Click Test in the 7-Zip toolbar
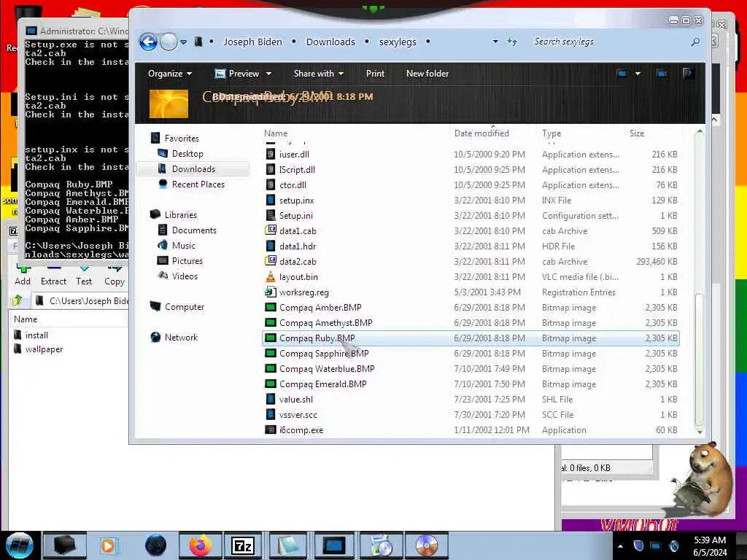Image resolution: width=747 pixels, height=560 pixels. pyautogui.click(x=84, y=275)
